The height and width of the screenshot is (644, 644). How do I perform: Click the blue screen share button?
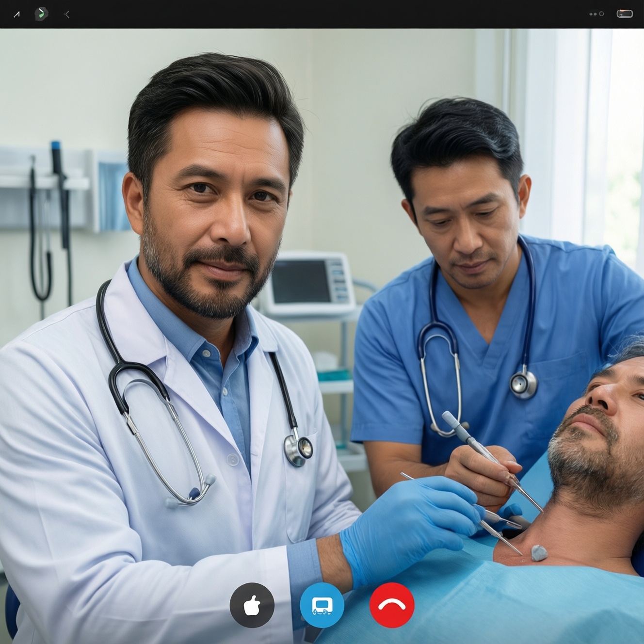[322, 605]
